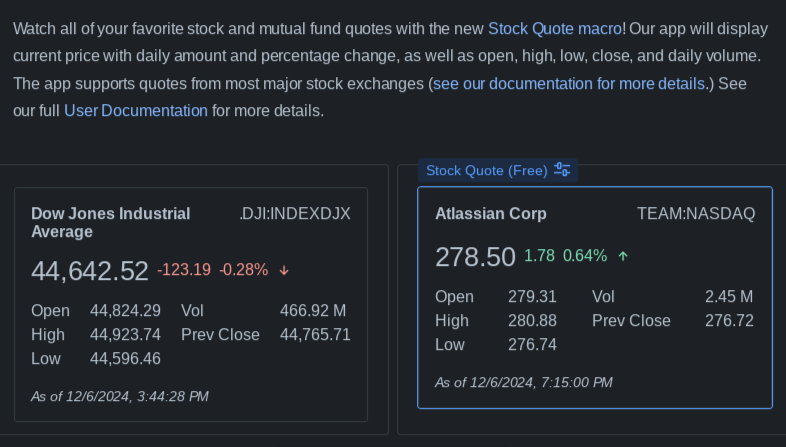Click the Dow Jones Industrial Average title
Image resolution: width=786 pixels, height=447 pixels.
click(110, 222)
